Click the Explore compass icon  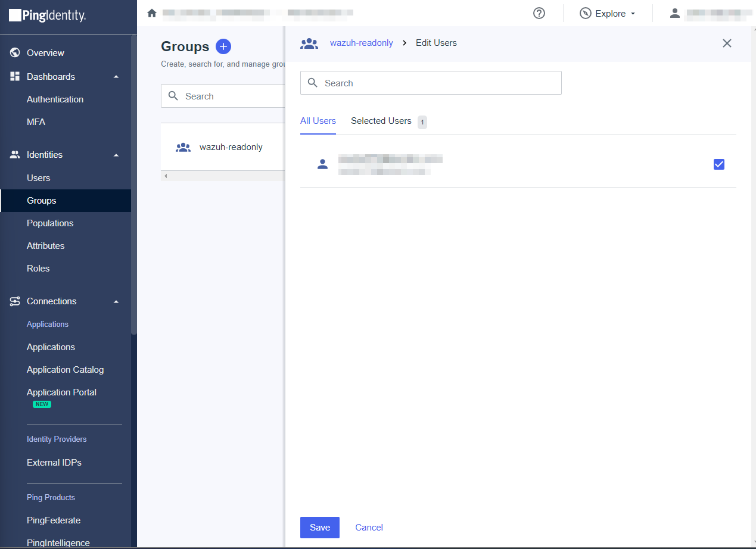(586, 13)
